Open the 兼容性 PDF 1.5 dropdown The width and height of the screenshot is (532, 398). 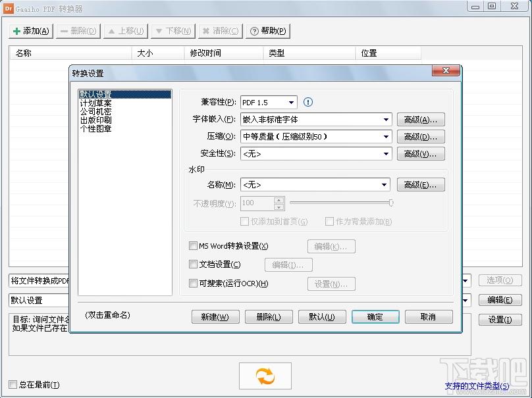pos(269,103)
